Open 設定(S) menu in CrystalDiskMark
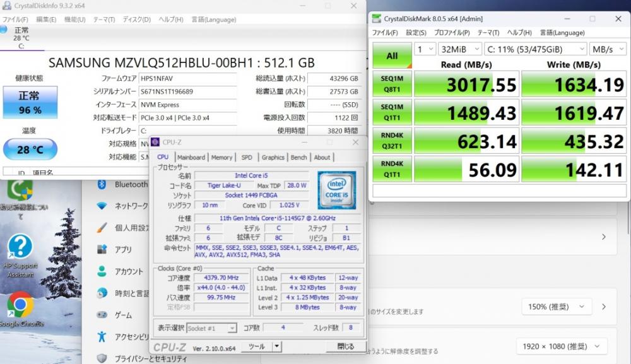The width and height of the screenshot is (631, 364). point(416,33)
